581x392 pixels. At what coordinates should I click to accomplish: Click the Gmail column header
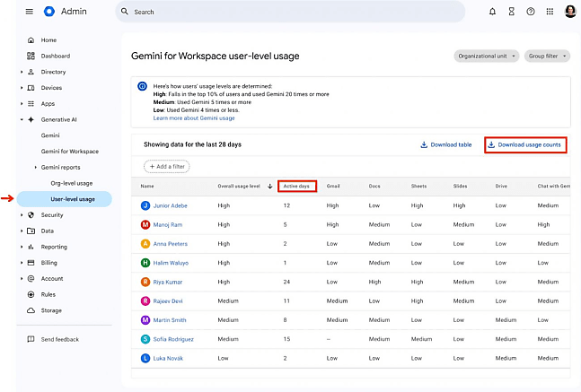coord(333,187)
